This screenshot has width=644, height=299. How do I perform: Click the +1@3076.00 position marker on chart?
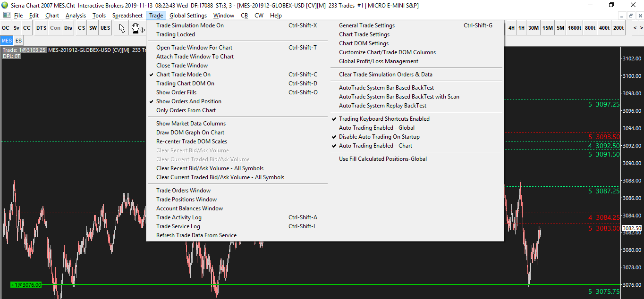pyautogui.click(x=26, y=285)
